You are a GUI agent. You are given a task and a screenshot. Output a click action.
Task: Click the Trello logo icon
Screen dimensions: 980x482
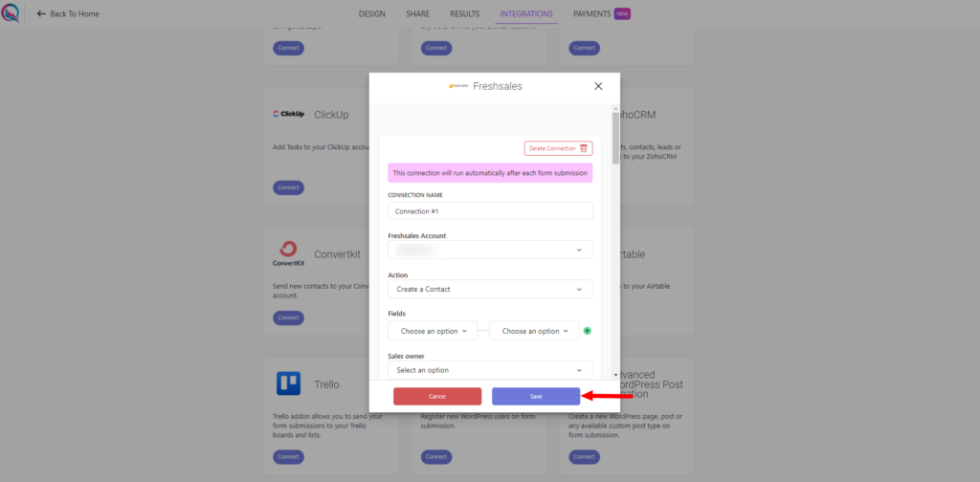(288, 383)
